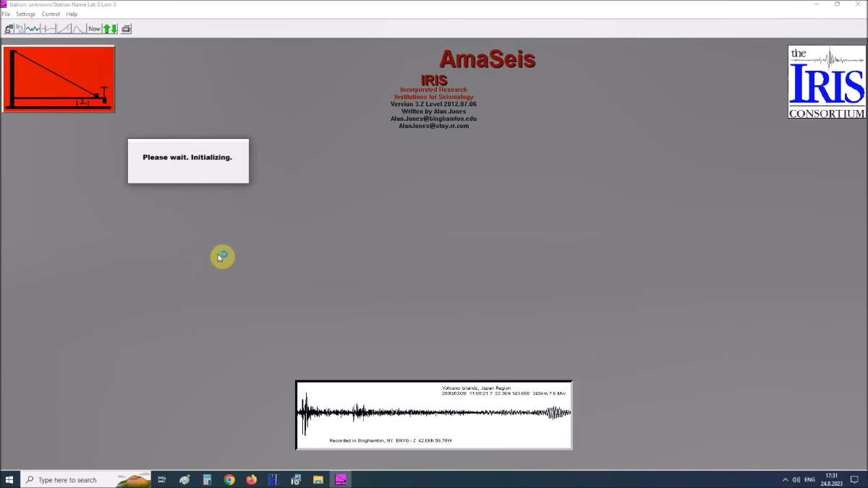Click the AmaSeis pink taskbar icon
868x488 pixels.
(340, 479)
